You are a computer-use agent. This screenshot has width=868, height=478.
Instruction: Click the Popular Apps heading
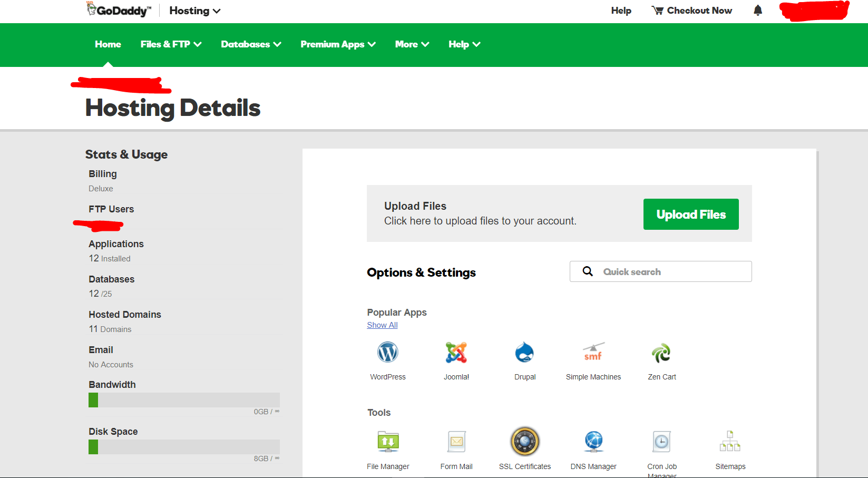tap(397, 313)
